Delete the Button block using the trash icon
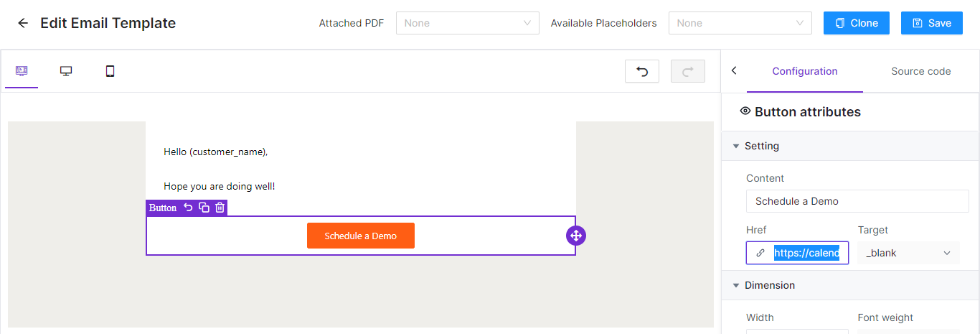This screenshot has height=334, width=980. point(220,208)
